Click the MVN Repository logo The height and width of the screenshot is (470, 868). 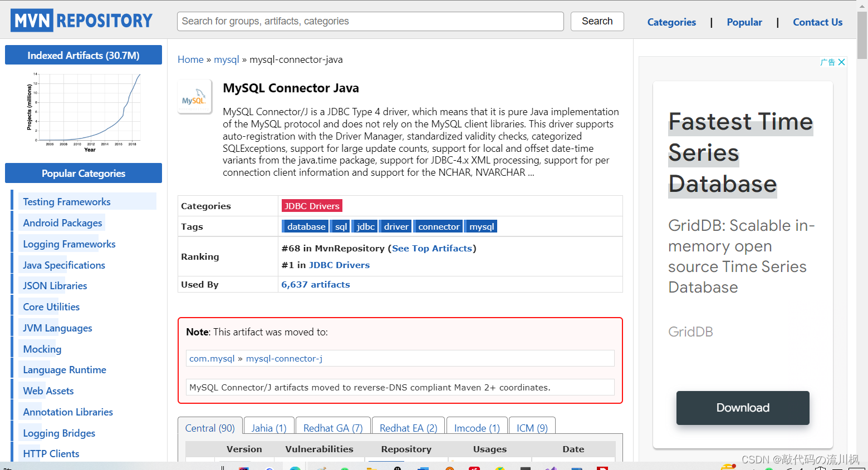click(x=81, y=21)
